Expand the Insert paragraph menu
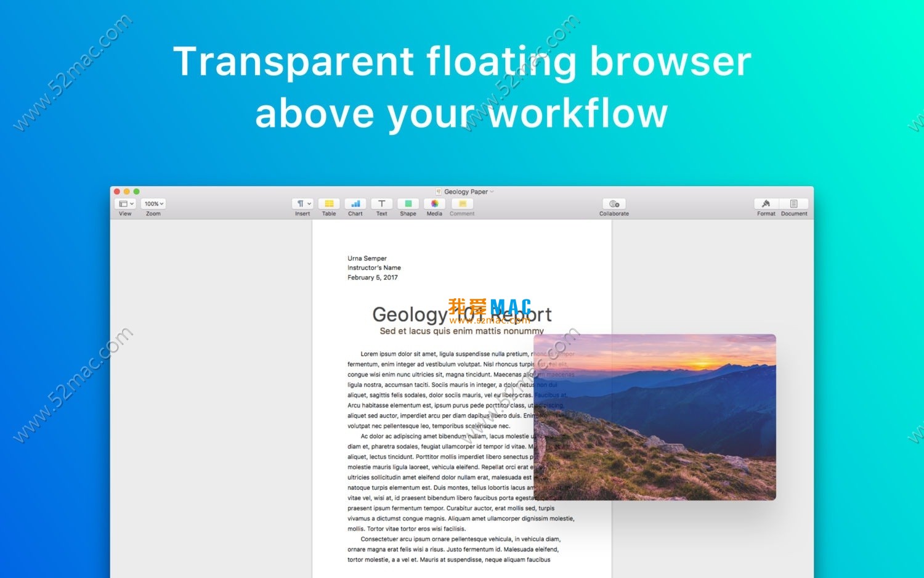 (x=302, y=204)
